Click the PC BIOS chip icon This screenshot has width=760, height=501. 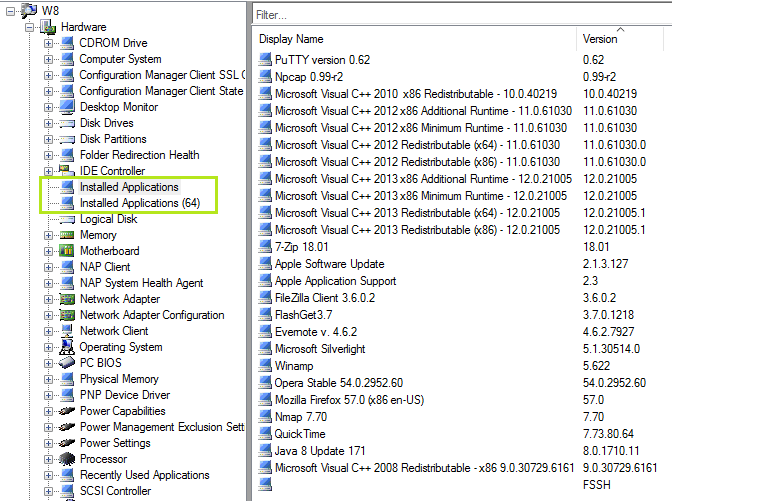click(67, 363)
